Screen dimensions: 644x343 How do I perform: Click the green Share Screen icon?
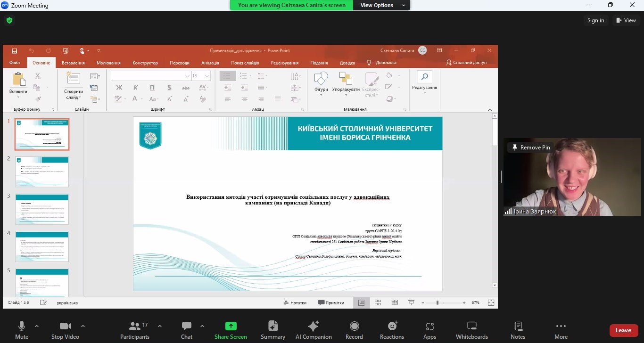231,326
